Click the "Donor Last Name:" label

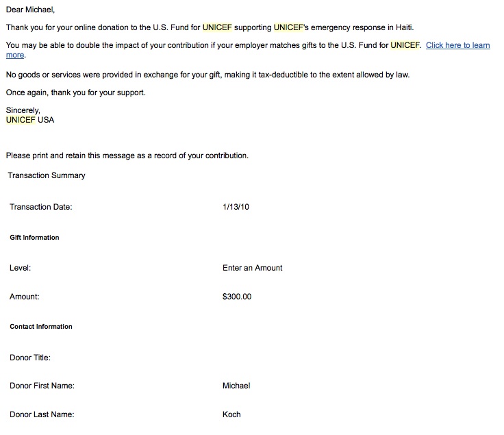(x=42, y=414)
